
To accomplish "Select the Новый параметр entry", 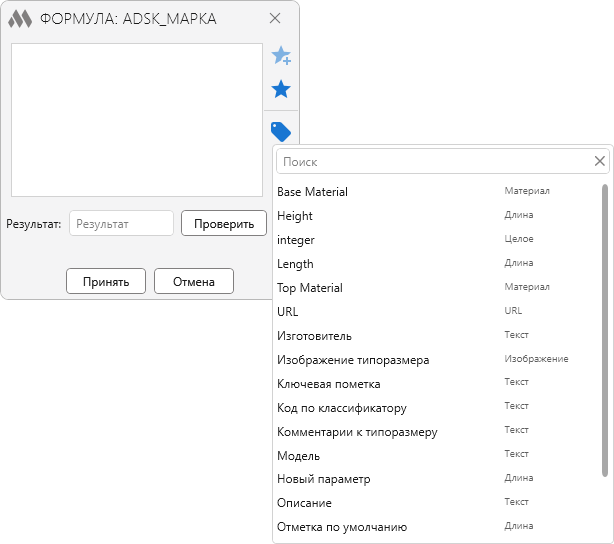I will tap(438, 479).
